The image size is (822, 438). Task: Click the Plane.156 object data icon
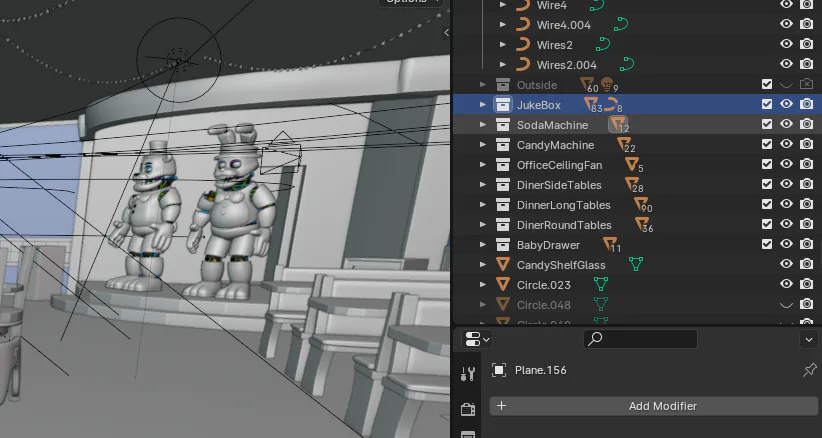coord(499,370)
